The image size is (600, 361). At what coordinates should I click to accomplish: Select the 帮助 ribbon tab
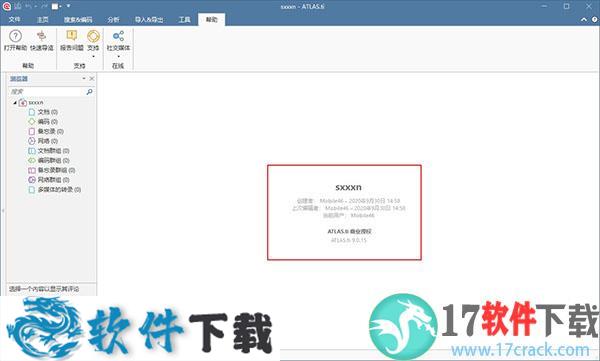tap(212, 20)
